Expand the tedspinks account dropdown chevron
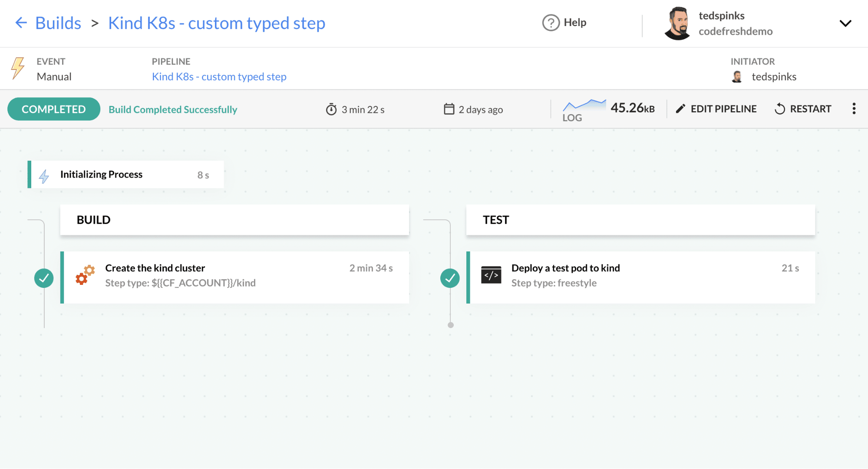Image resolution: width=868 pixels, height=469 pixels. pos(845,23)
